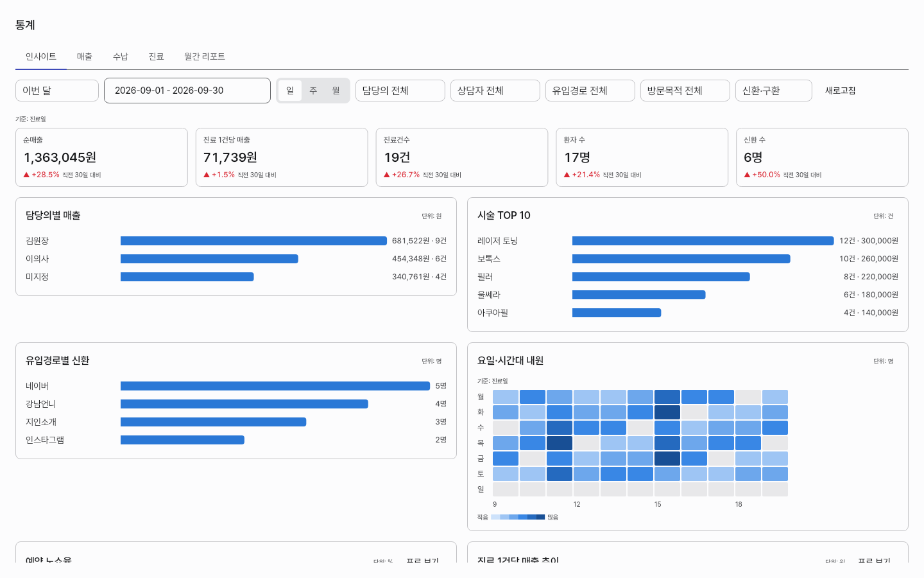Click the 신환 수 6명 card
This screenshot has width=924, height=578.
click(822, 157)
